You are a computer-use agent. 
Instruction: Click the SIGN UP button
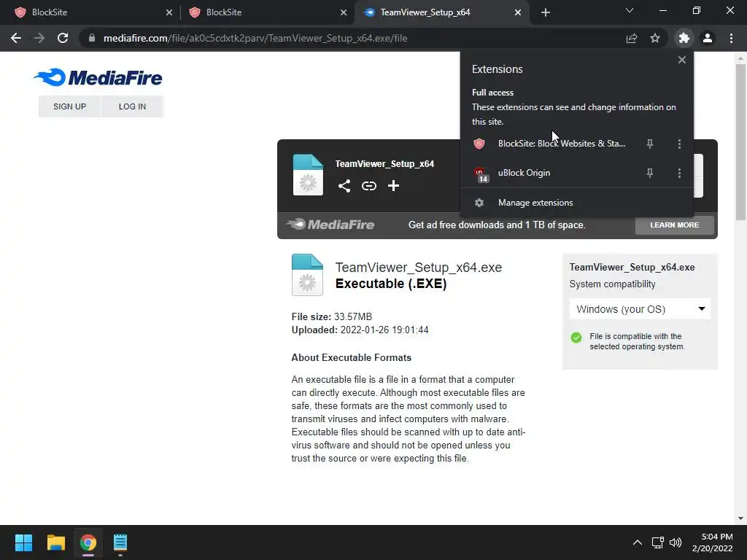69,106
